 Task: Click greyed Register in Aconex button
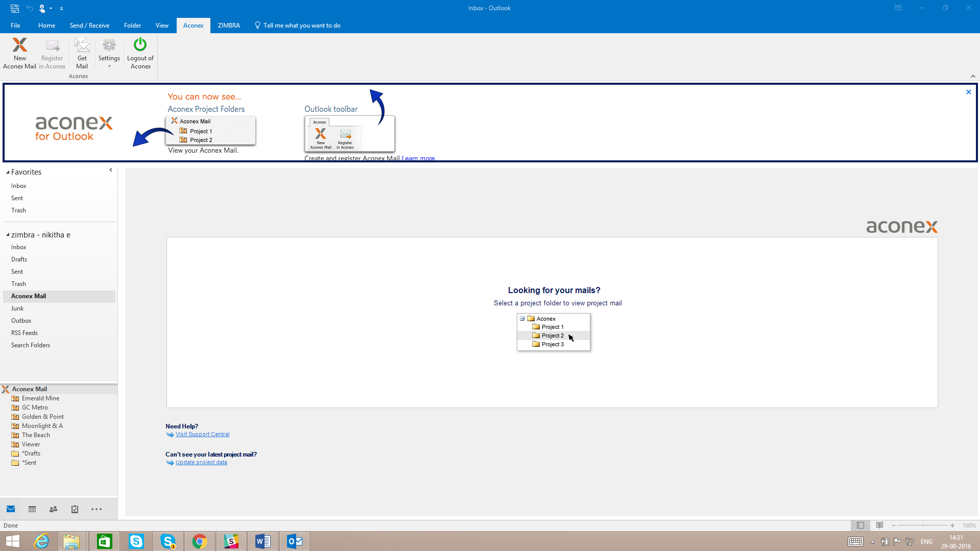click(x=52, y=53)
